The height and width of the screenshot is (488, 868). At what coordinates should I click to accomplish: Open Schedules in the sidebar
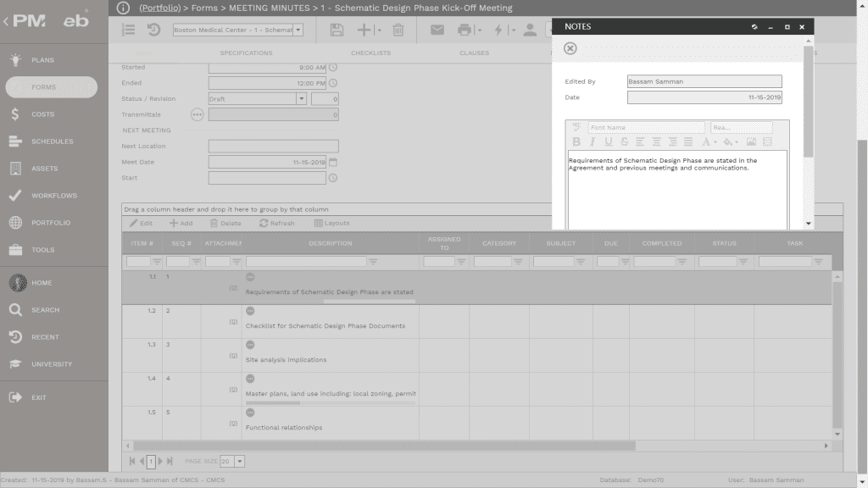pyautogui.click(x=53, y=141)
